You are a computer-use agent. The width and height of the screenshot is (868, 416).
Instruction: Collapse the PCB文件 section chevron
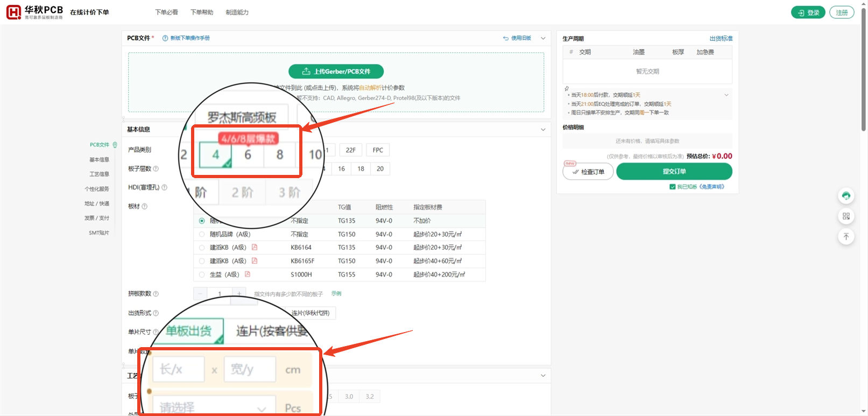coord(543,38)
